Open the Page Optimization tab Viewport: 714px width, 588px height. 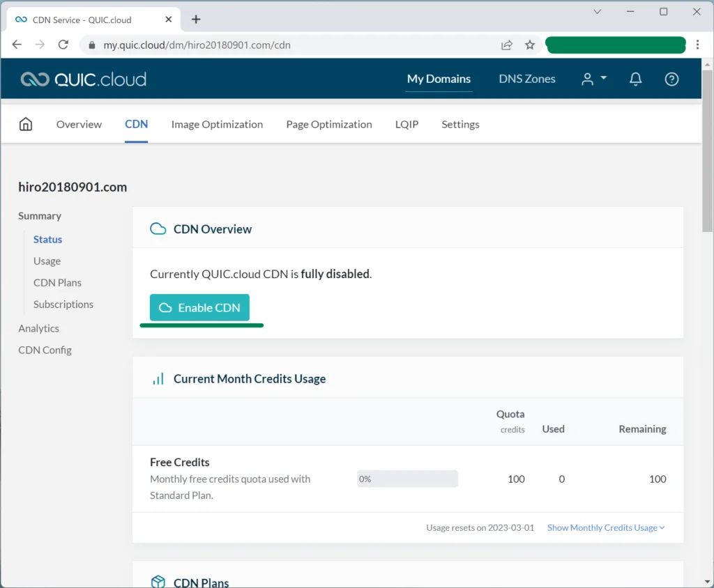pyautogui.click(x=329, y=124)
